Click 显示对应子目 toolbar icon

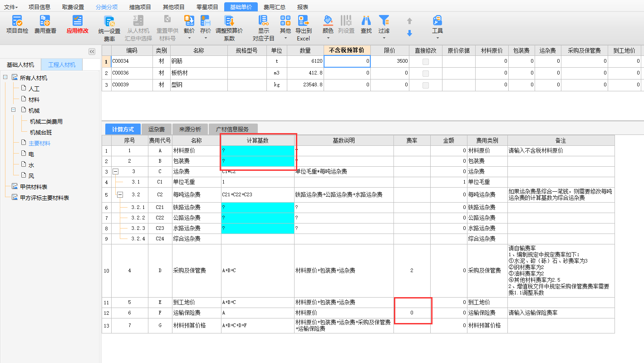[x=263, y=21]
